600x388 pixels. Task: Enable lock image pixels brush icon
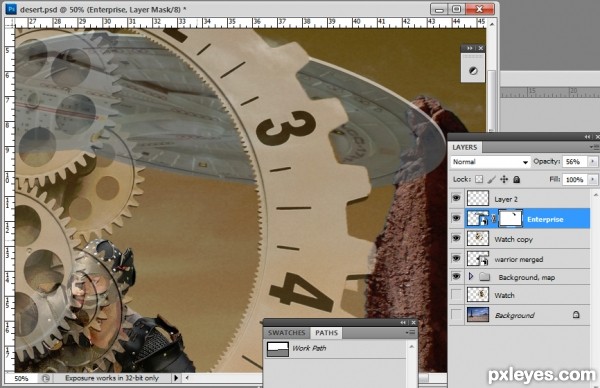pos(492,179)
